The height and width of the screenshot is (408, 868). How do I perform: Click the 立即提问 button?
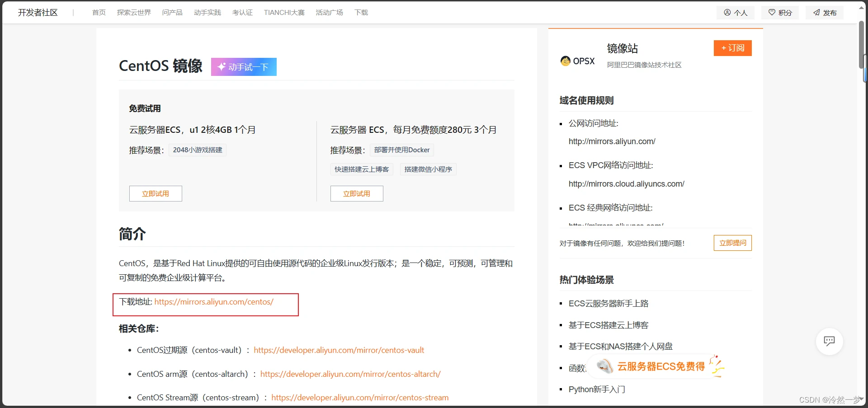[733, 243]
